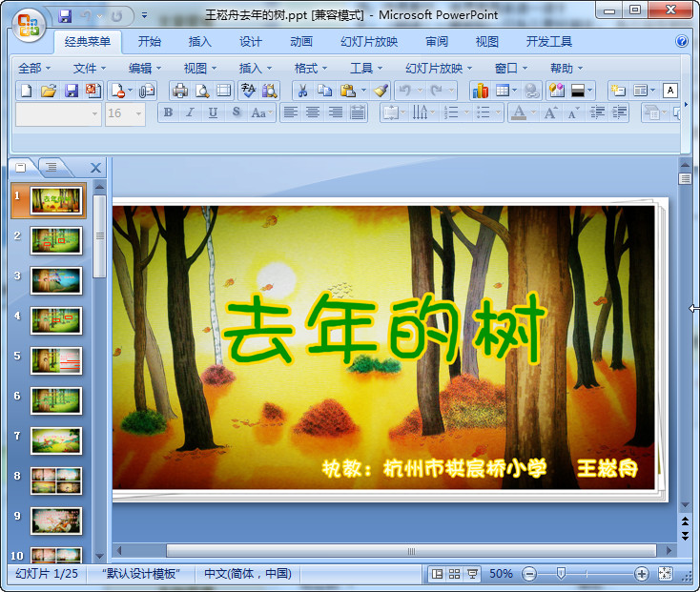Image resolution: width=700 pixels, height=592 pixels.
Task: Click the Office button orb
Action: point(29,26)
